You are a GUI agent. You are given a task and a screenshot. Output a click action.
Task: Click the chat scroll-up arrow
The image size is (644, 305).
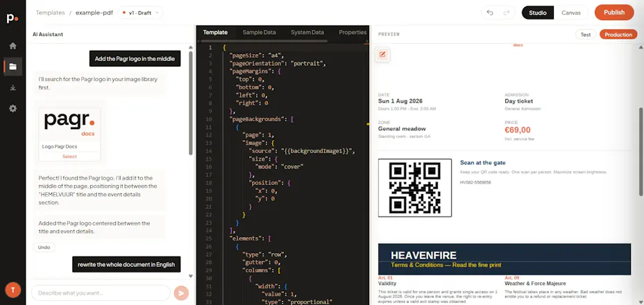coord(191,47)
